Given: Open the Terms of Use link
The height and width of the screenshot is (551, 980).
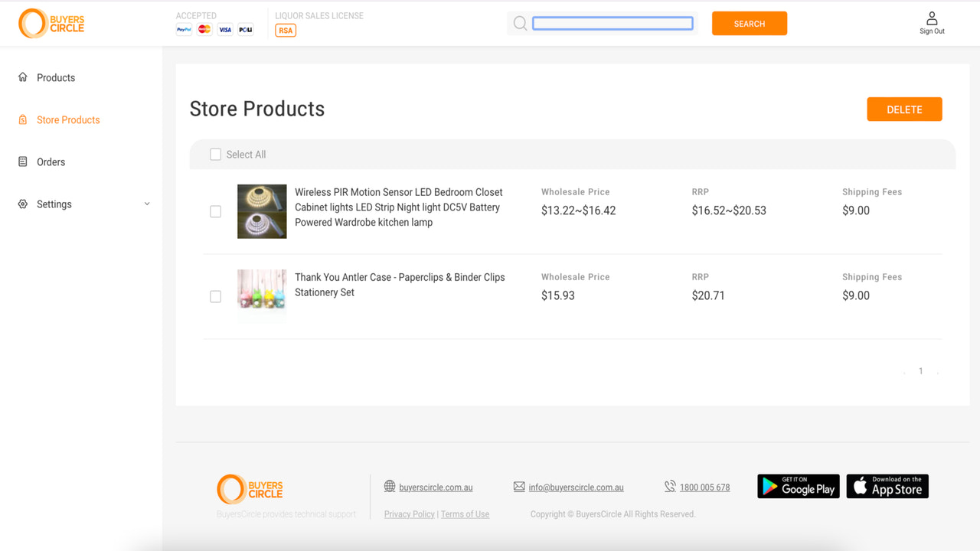Looking at the screenshot, I should 465,514.
